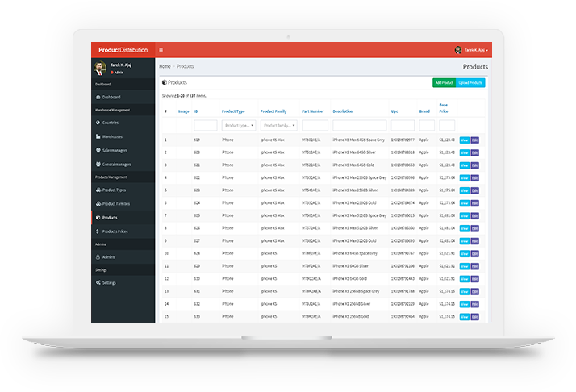Click the ID filter input field
This screenshot has height=392, width=576.
pos(205,126)
